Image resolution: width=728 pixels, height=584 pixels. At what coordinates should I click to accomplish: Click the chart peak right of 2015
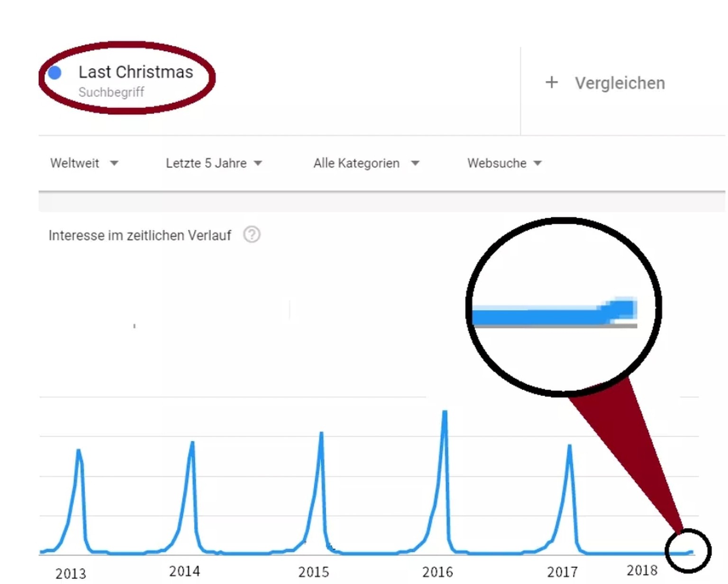[x=321, y=434]
